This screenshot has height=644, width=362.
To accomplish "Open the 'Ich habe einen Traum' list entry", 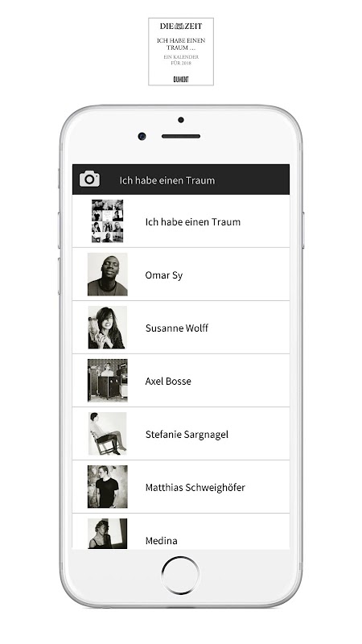I will [x=181, y=221].
